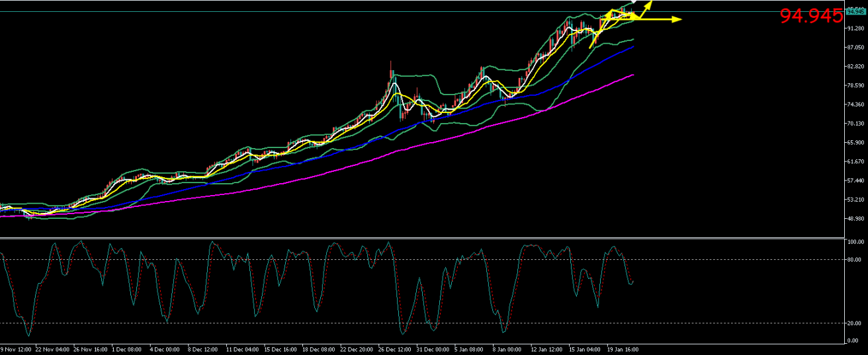Click the 26 Dec 12:00 time label
The image size is (868, 355).
click(394, 349)
